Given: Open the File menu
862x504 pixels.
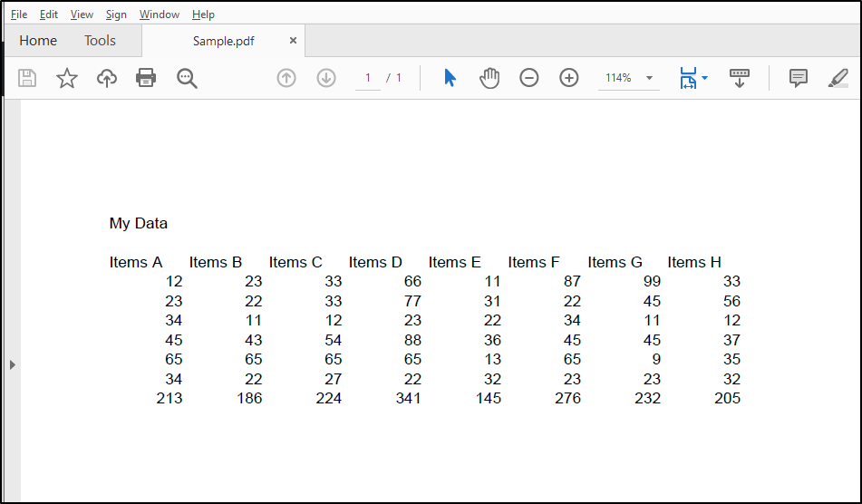Looking at the screenshot, I should point(19,15).
